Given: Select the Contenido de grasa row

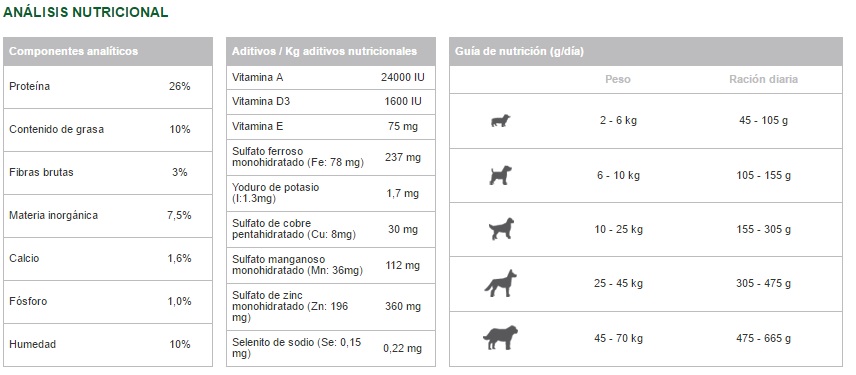Looking at the screenshot, I should tap(108, 130).
